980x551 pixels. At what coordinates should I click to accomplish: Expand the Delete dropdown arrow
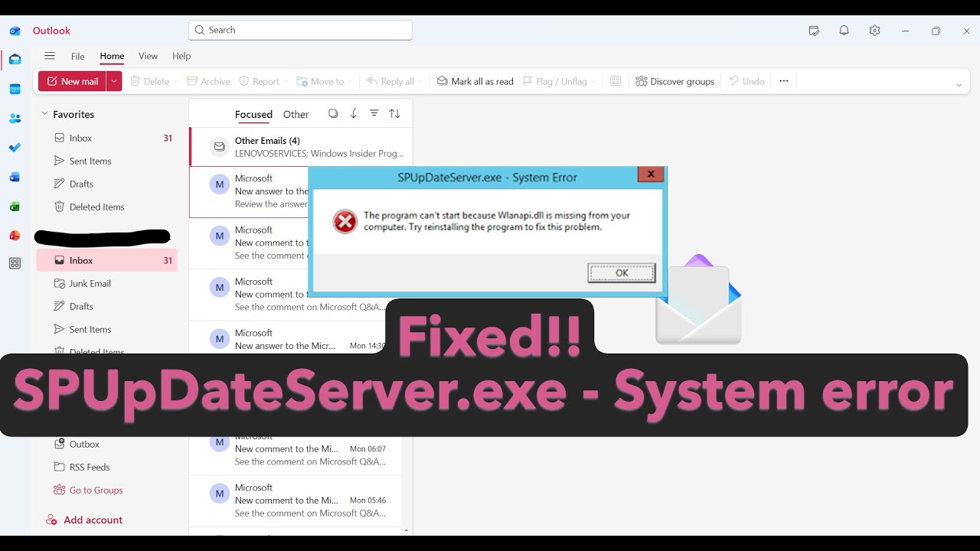(175, 82)
